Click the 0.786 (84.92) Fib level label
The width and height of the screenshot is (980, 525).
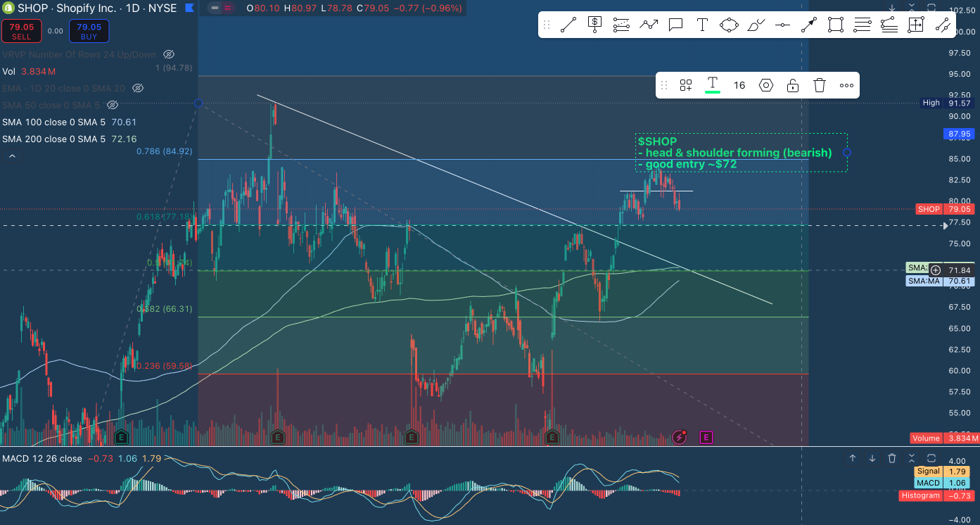coord(165,151)
